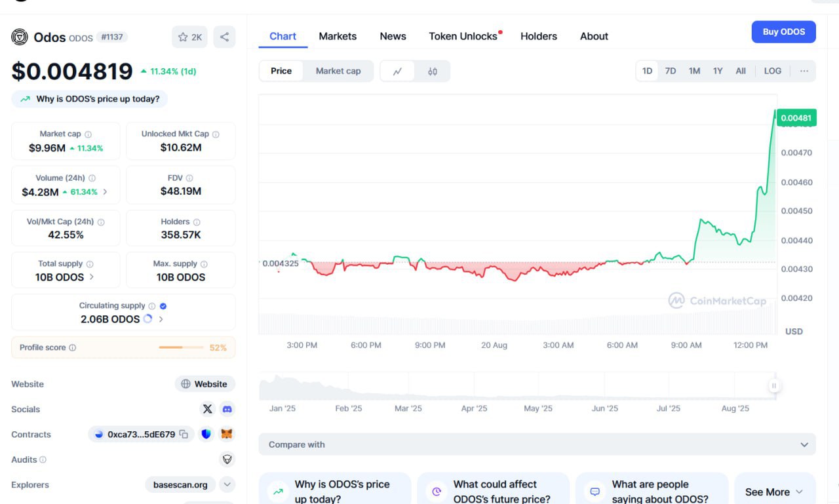The image size is (839, 504).
Task: Click the Unlocked Mkt Cap info icon
Action: [216, 134]
